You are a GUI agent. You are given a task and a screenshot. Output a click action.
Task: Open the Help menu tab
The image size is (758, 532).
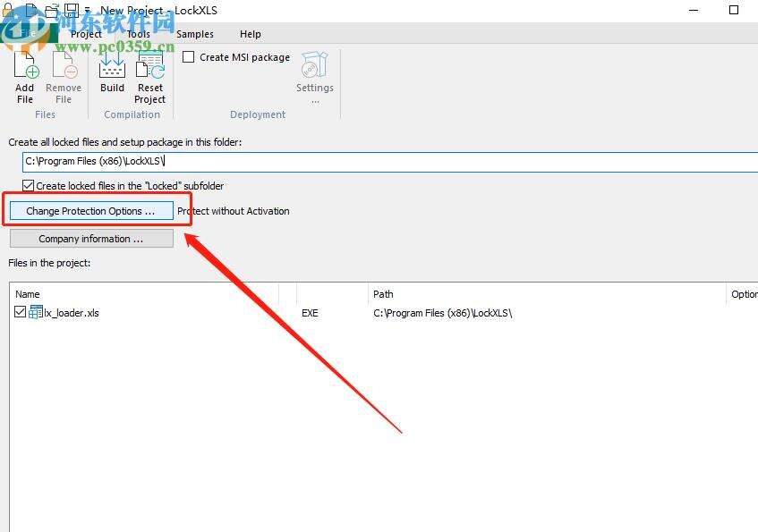click(x=251, y=34)
